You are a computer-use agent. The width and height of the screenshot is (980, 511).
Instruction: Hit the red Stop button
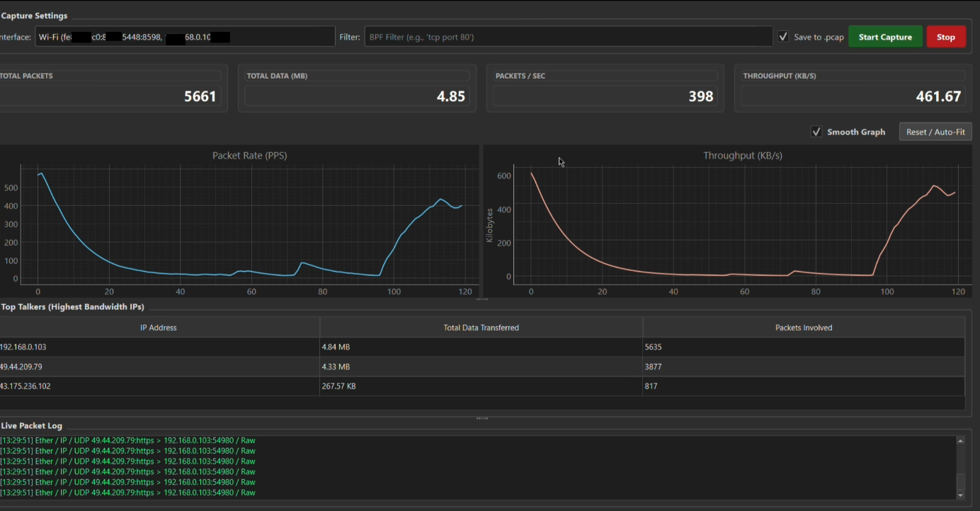(945, 37)
